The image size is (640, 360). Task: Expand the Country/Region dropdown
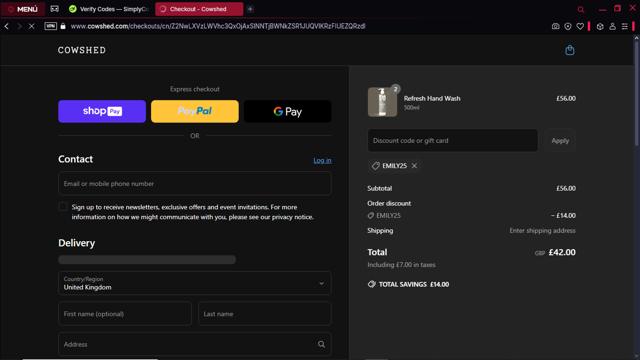click(x=195, y=283)
